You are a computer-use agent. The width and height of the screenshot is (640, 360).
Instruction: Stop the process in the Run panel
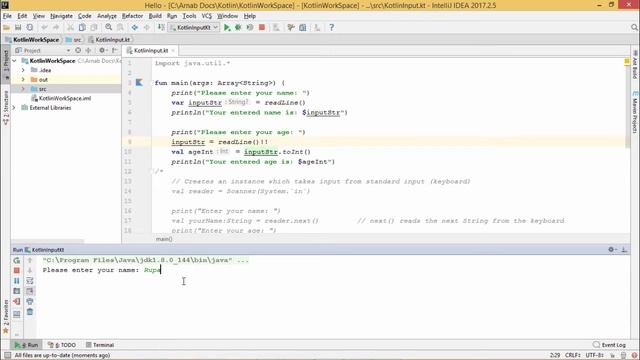(17, 270)
